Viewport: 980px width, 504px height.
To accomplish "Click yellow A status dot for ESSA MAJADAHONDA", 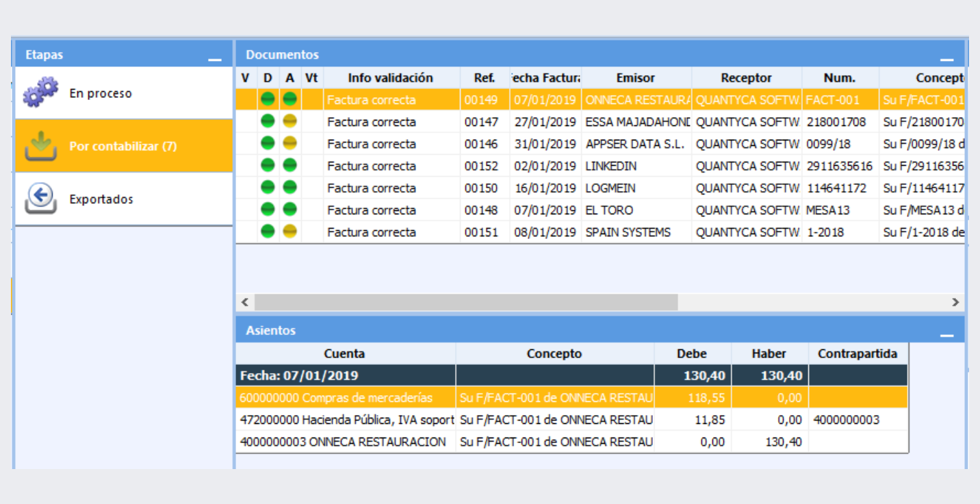I will click(290, 122).
